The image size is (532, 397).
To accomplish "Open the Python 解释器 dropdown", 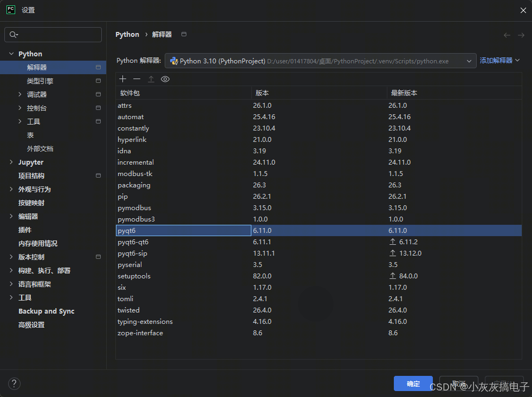I will 320,61.
